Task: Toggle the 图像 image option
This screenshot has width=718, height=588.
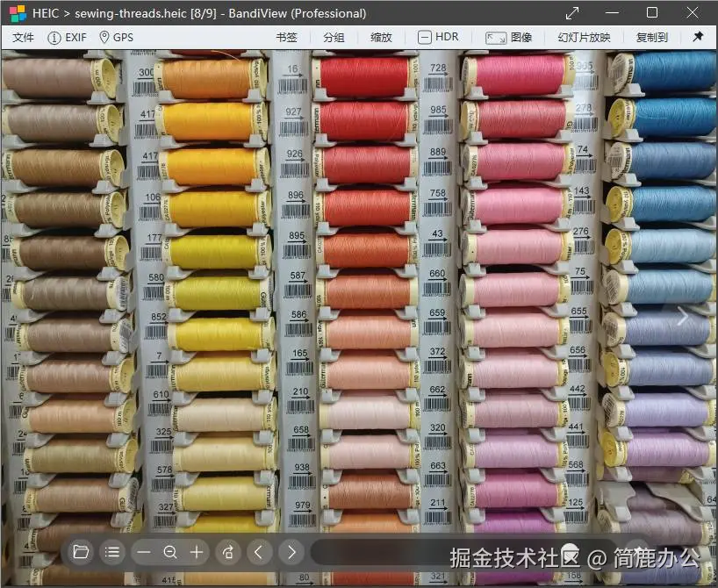Action: tap(509, 37)
